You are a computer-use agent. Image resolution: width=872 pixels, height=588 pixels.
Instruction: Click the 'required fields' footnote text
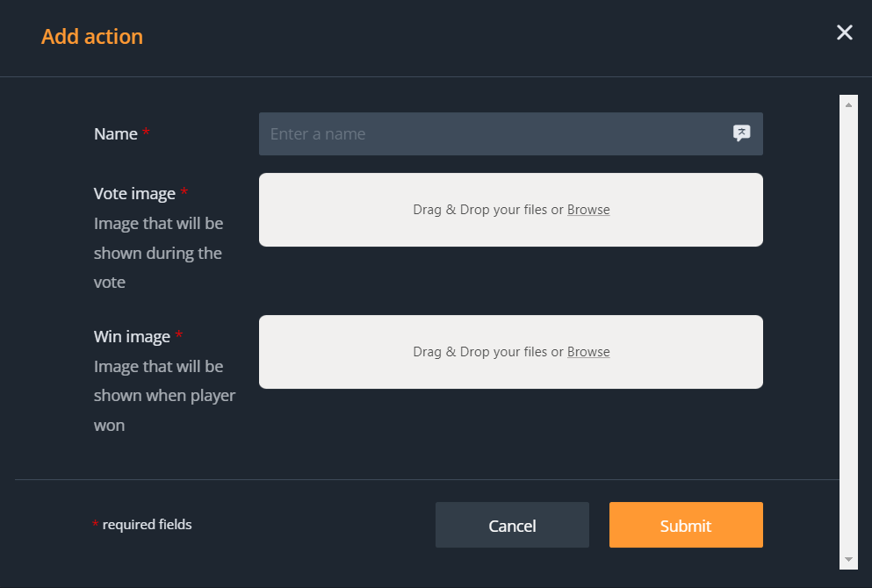147,525
